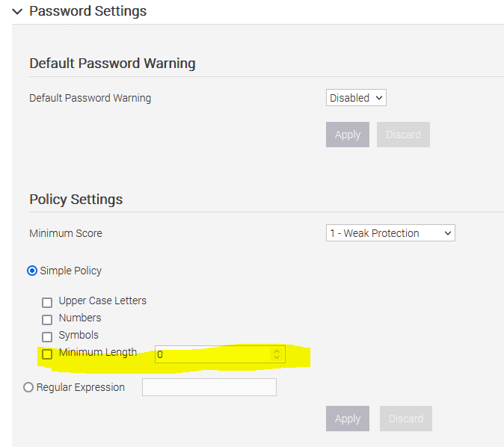Select the Regular Expression radio button
The width and height of the screenshot is (504, 447).
(29, 387)
